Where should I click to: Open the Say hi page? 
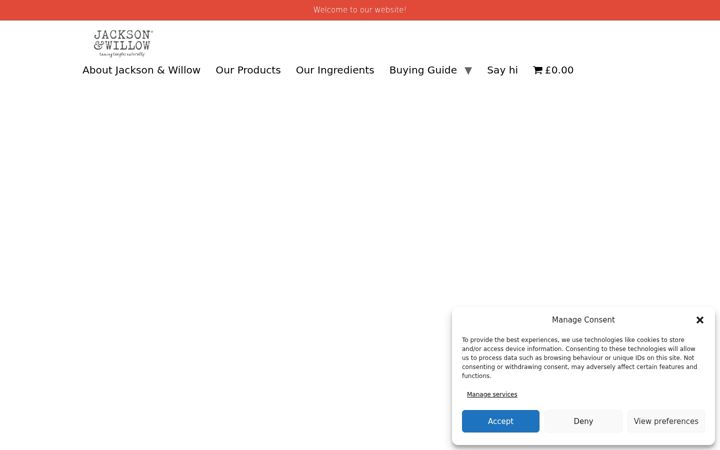[502, 70]
